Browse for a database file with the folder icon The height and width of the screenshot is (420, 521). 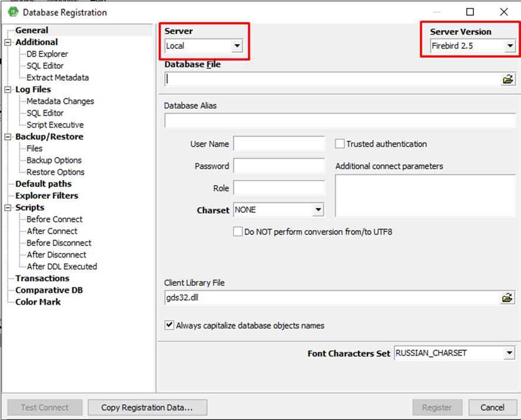[507, 79]
